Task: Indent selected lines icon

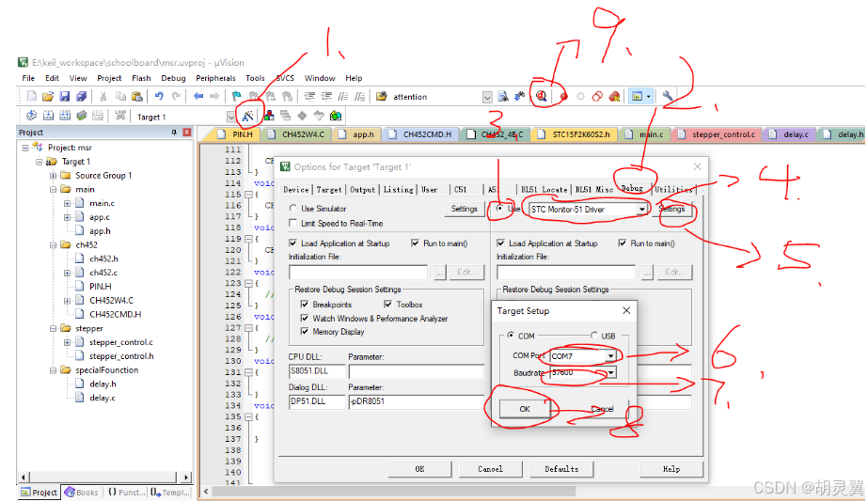Action: [309, 96]
